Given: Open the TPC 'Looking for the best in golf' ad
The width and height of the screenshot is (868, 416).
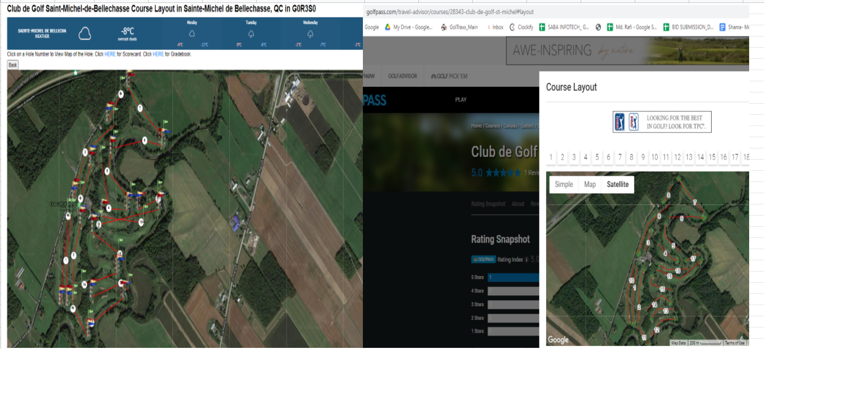Looking at the screenshot, I should [662, 122].
